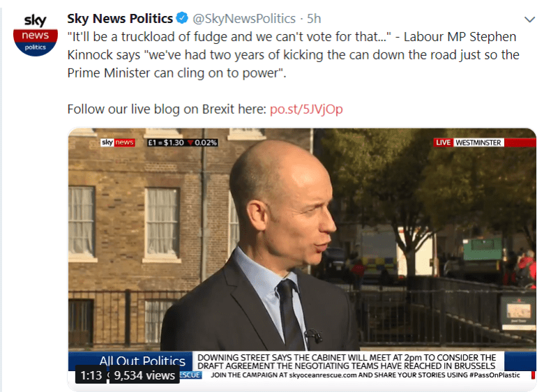Visit the @SkyNewsPolitics handle

[x=244, y=18]
